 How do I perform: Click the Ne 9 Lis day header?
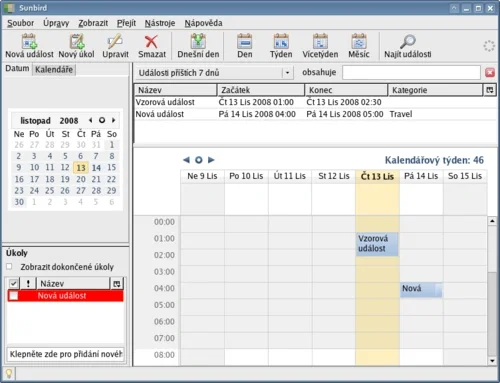click(202, 176)
